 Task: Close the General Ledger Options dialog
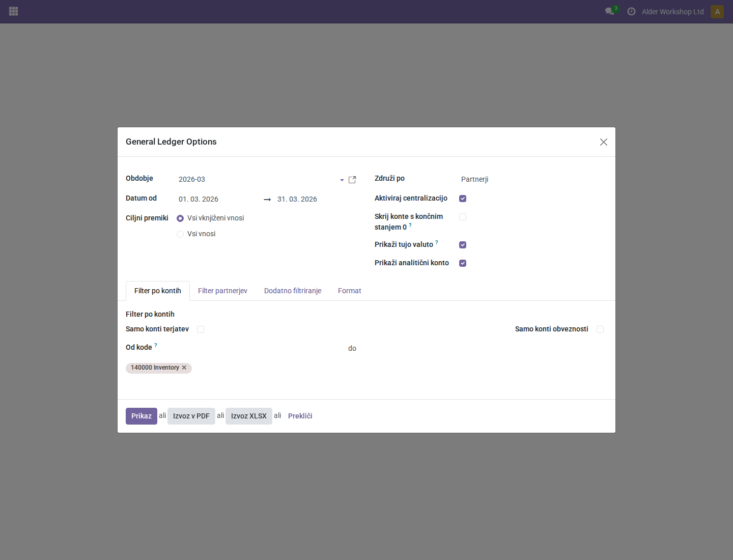(604, 142)
